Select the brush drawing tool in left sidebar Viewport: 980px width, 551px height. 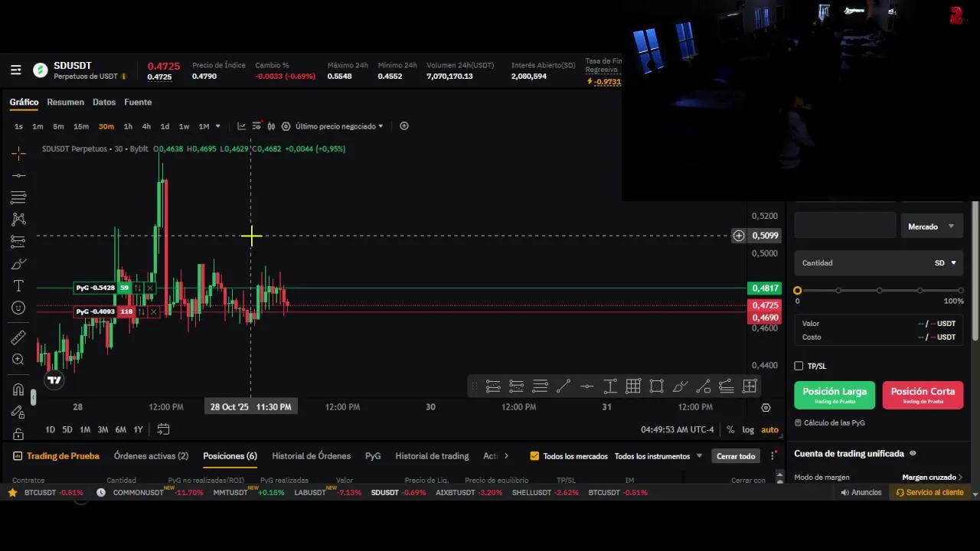click(x=18, y=264)
